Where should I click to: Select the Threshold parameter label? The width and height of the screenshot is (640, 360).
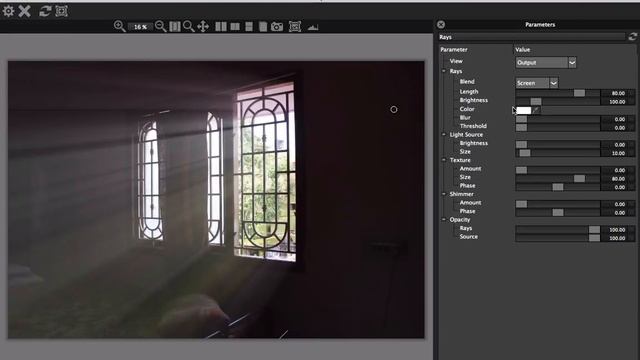coord(473,126)
